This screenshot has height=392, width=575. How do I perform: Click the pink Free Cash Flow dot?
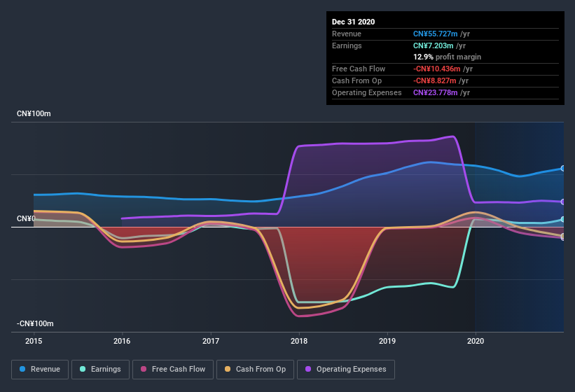pyautogui.click(x=144, y=369)
